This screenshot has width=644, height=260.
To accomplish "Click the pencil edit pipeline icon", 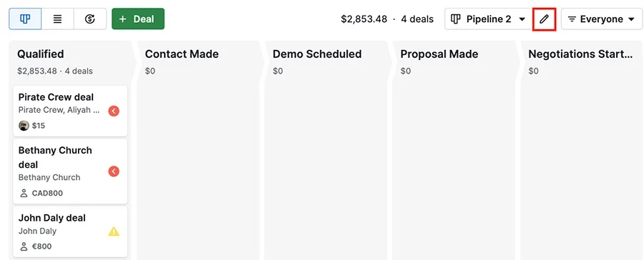I will point(545,19).
